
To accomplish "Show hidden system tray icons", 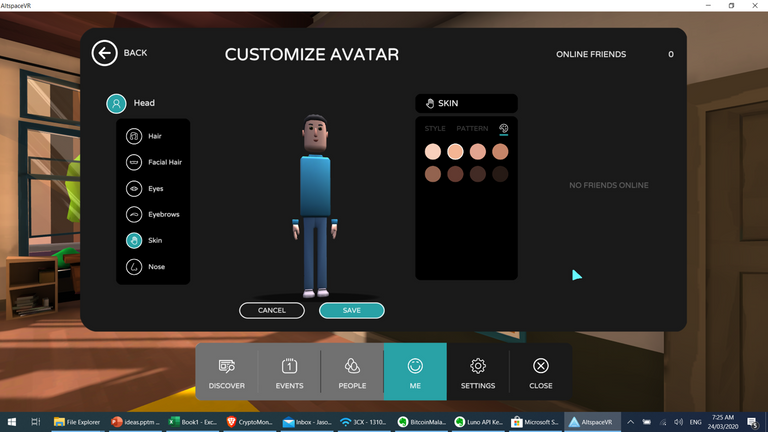I will 630,422.
